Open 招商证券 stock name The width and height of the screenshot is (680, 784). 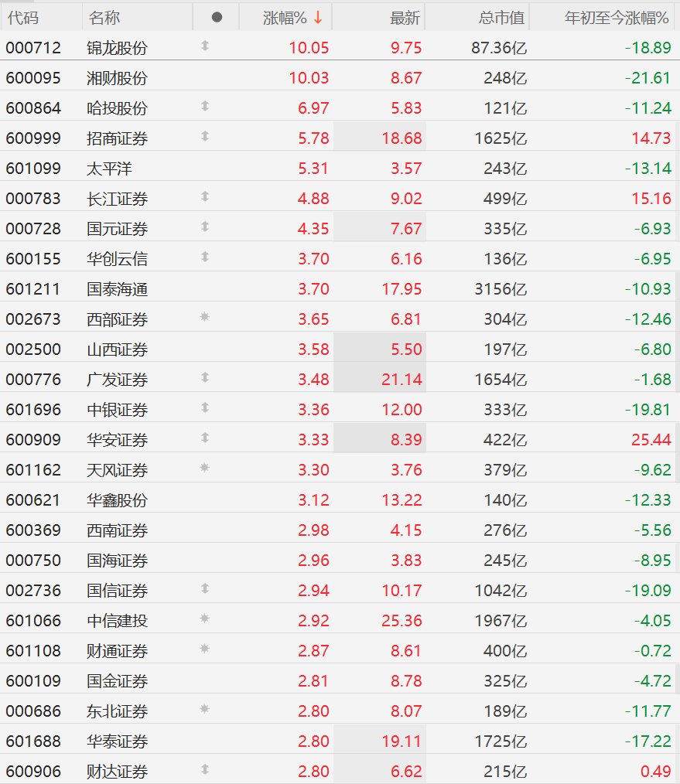coord(117,138)
